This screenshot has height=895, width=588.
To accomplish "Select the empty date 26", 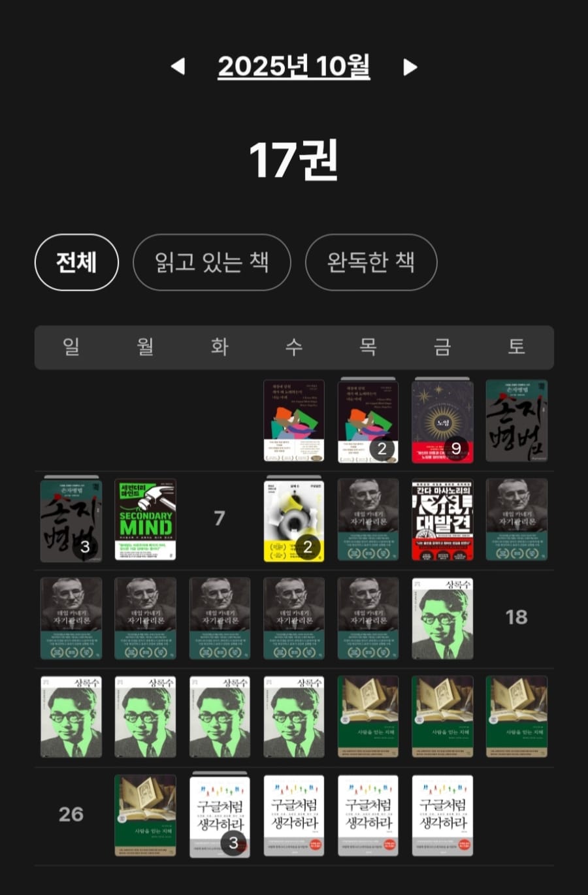I will (71, 815).
